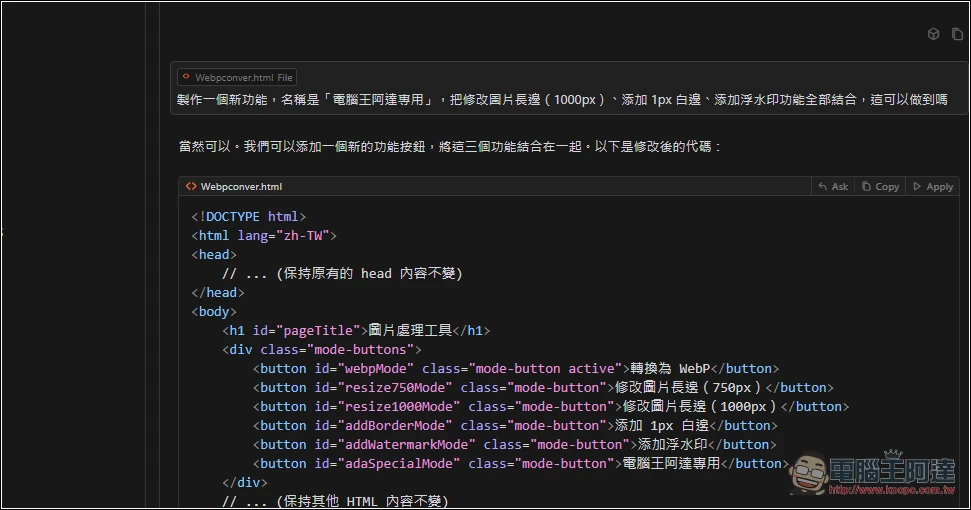Image resolution: width=971 pixels, height=510 pixels.
Task: Click the h1 pageTitle 圖片處理工具 code line
Action: pos(356,330)
